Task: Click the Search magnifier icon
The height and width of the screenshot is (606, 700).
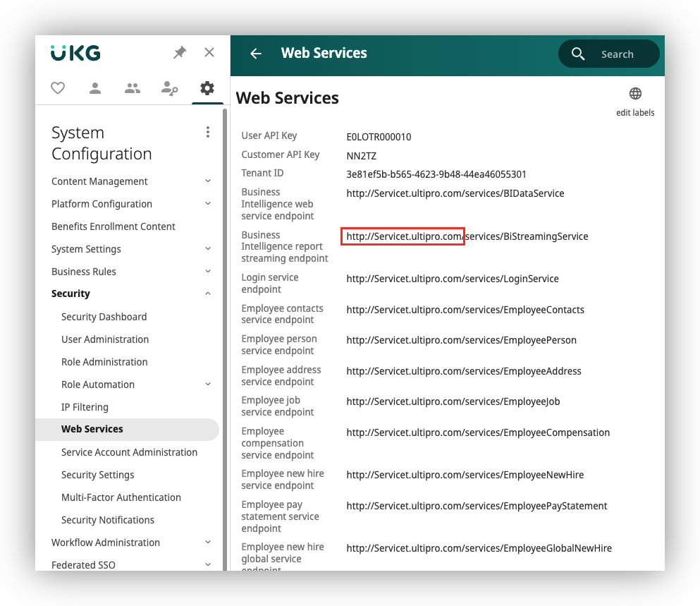Action: [x=577, y=54]
